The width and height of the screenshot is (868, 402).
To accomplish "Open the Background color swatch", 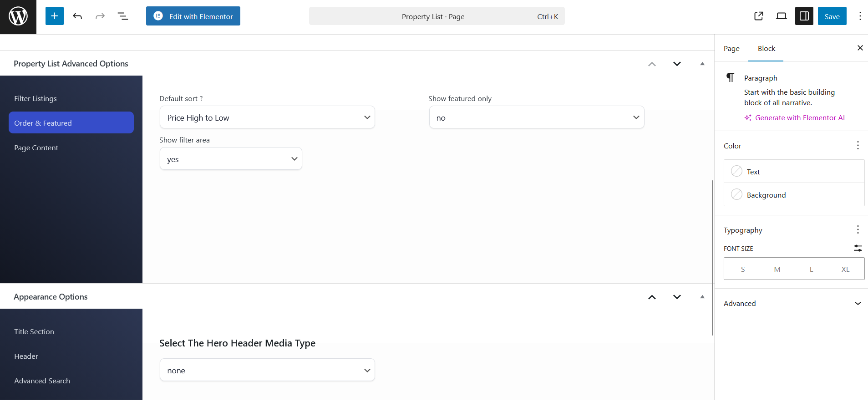I will tap(736, 195).
